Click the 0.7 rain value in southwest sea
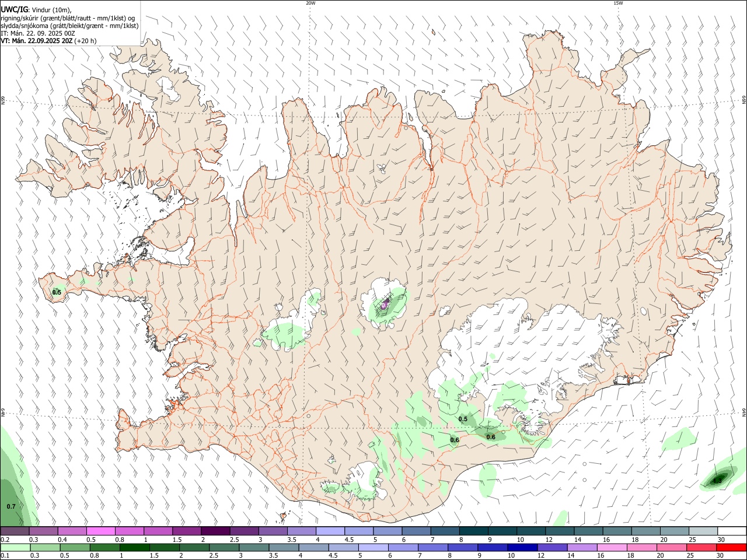This screenshot has height=560, width=747. pyautogui.click(x=11, y=506)
